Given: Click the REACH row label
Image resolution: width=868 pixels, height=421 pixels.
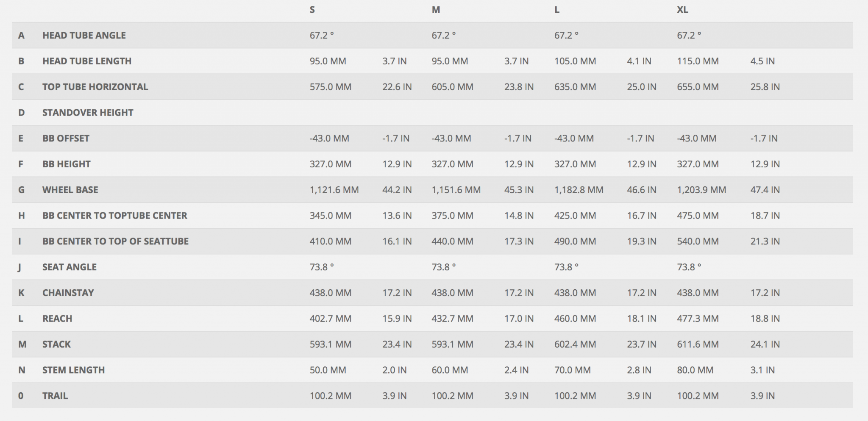Looking at the screenshot, I should 57,319.
